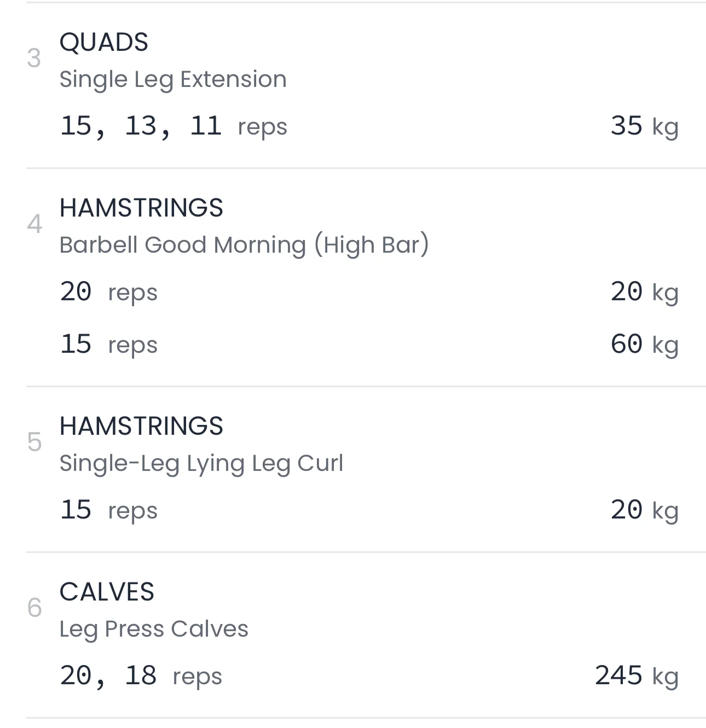Screen dimensions: 706x728
Task: Open the Leg Press Calves exercise
Action: click(154, 629)
